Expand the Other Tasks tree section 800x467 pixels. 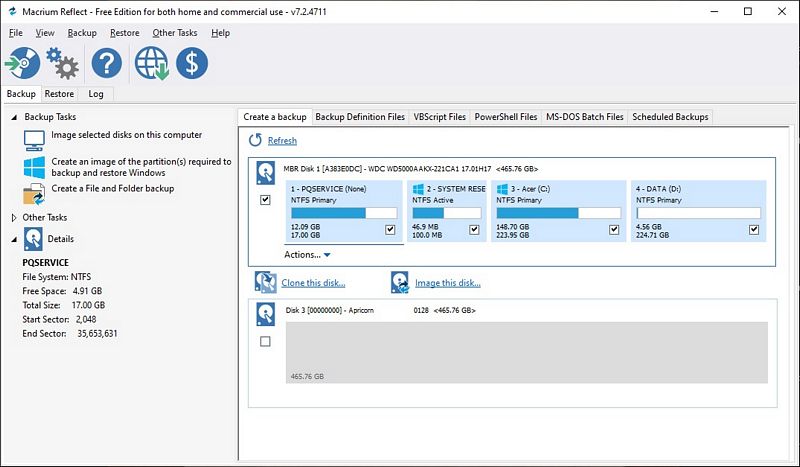pos(14,217)
